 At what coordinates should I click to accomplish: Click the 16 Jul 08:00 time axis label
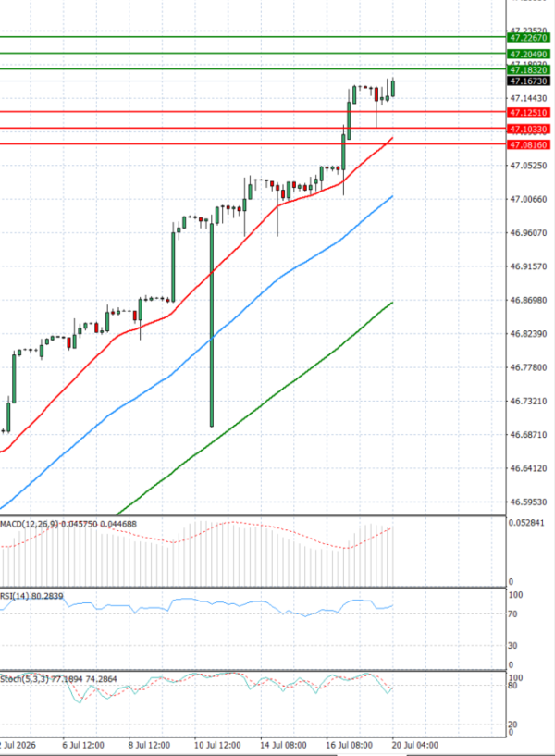tap(350, 745)
